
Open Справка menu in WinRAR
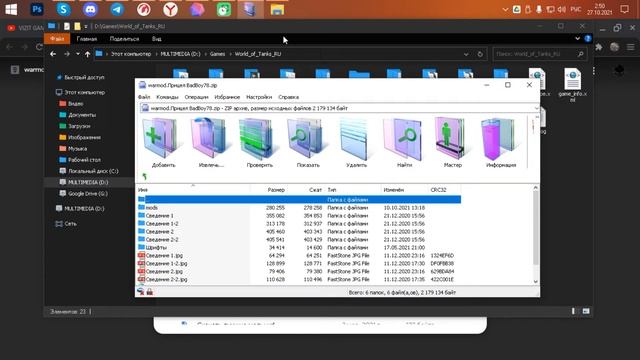click(x=289, y=97)
